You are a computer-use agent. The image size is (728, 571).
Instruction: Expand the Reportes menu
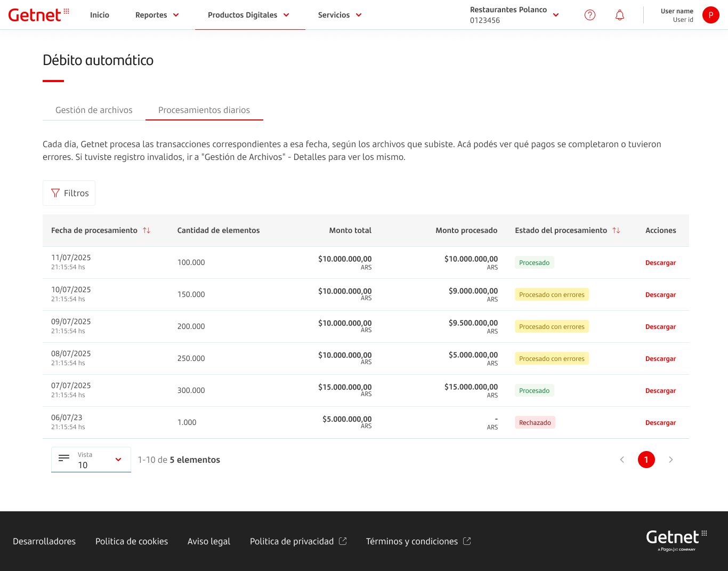click(x=157, y=15)
